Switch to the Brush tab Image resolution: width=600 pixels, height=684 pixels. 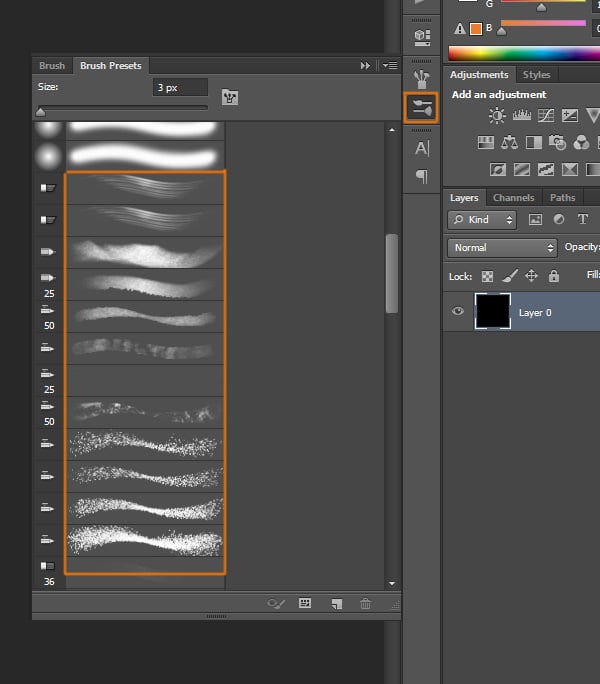point(52,65)
